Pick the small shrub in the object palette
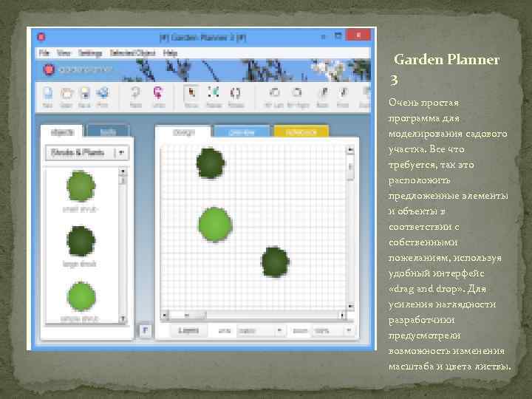Image resolution: width=532 pixels, height=399 pixels. tap(81, 186)
